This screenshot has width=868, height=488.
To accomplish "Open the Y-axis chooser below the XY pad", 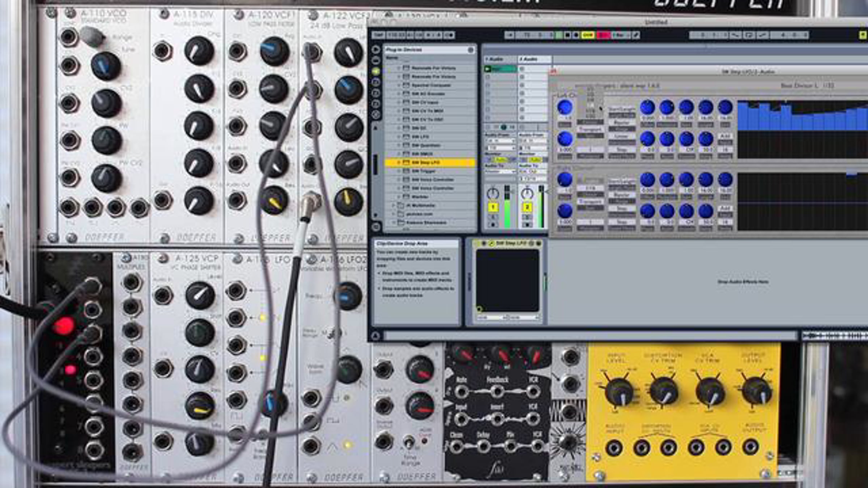I will pos(524,317).
